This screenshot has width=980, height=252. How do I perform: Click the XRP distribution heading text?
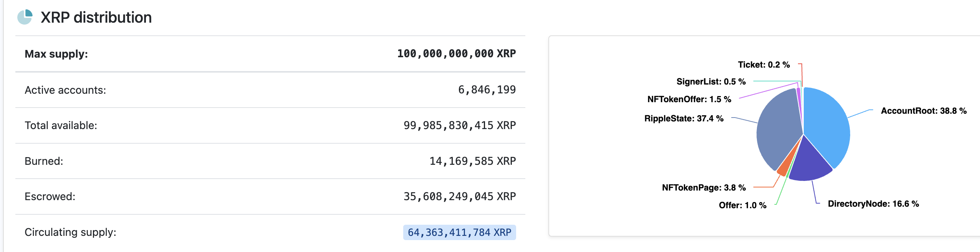click(96, 17)
